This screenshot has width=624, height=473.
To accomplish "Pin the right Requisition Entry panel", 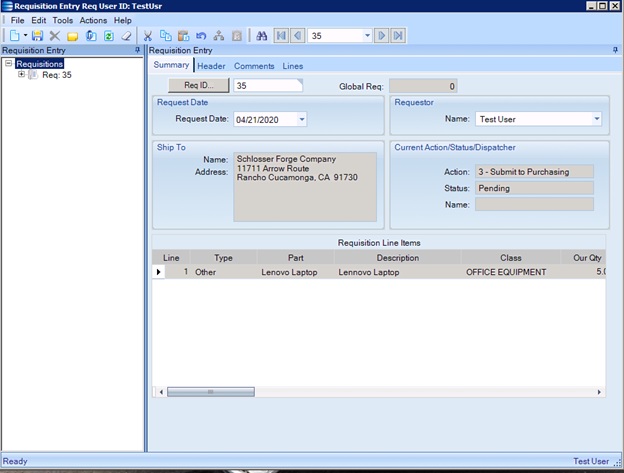I will (x=615, y=50).
